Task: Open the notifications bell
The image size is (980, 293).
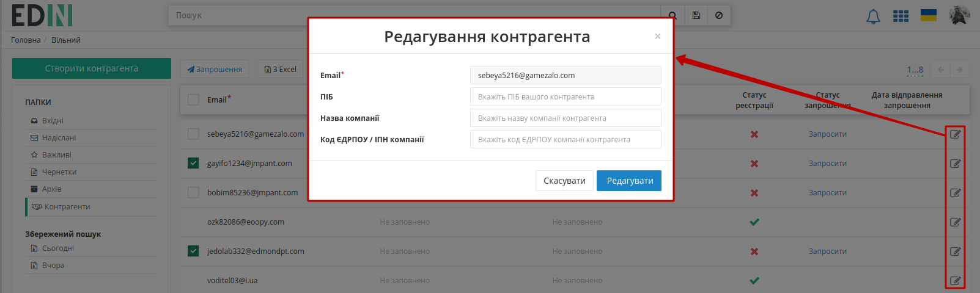Action: [873, 16]
